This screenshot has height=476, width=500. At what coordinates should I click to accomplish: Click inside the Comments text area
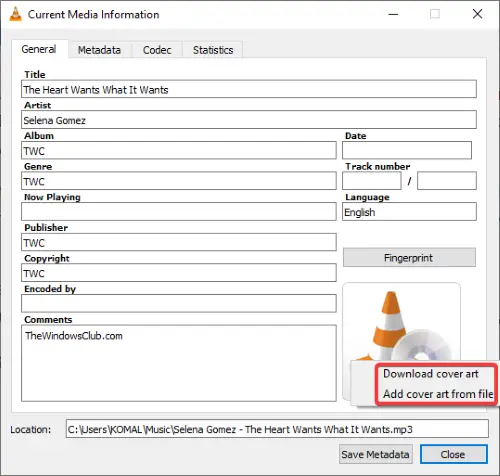point(179,363)
